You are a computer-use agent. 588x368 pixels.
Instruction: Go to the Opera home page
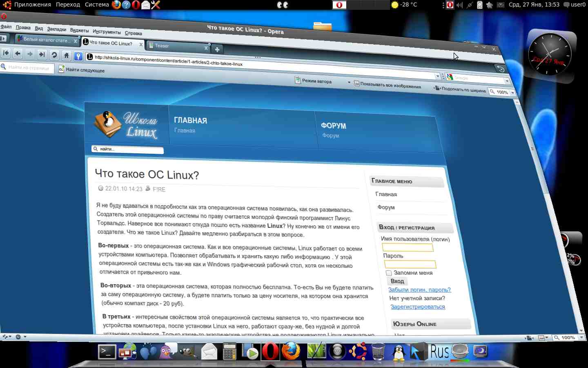coord(66,55)
